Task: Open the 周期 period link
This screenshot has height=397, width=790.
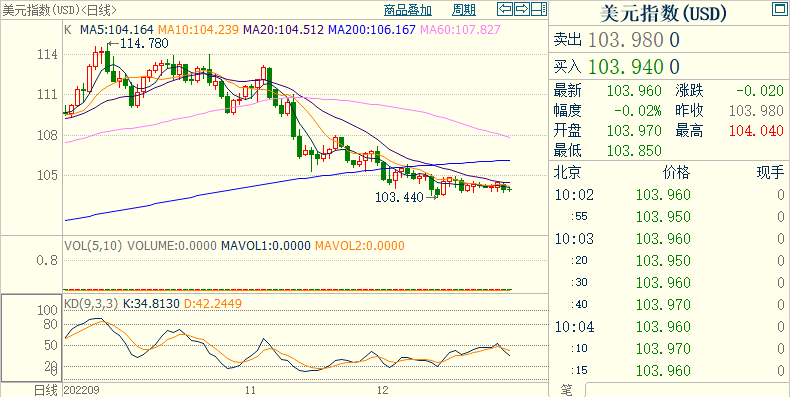Action: point(464,10)
